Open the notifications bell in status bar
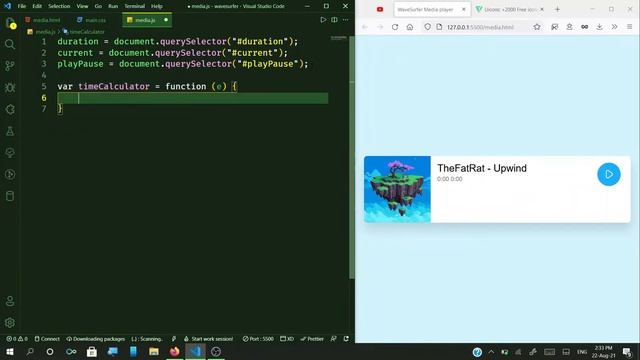 pyautogui.click(x=346, y=339)
